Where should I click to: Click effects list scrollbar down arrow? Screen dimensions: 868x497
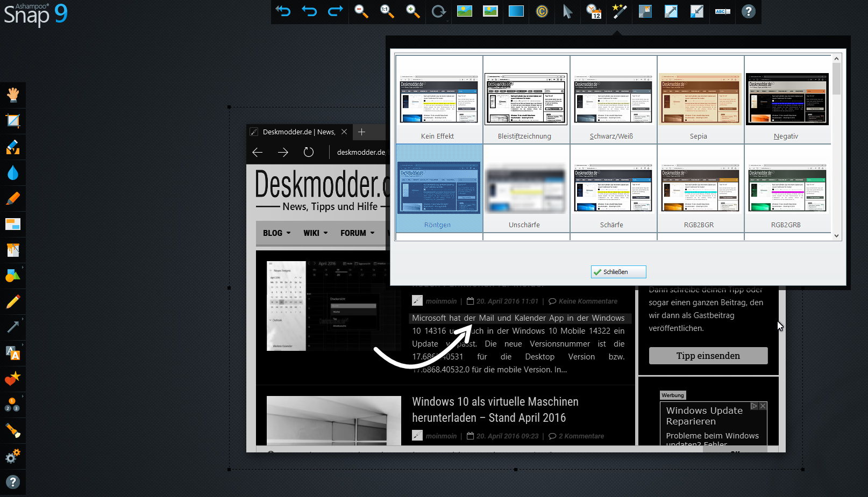click(836, 235)
